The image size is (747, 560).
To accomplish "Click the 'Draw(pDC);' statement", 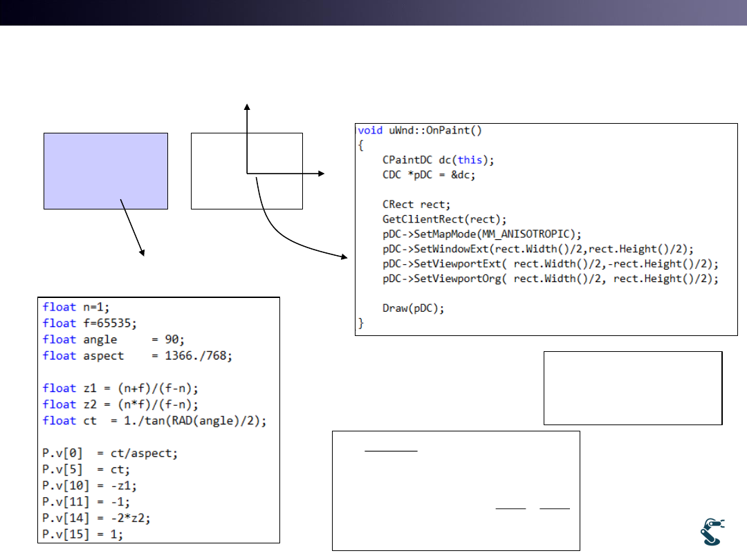I will coord(413,308).
